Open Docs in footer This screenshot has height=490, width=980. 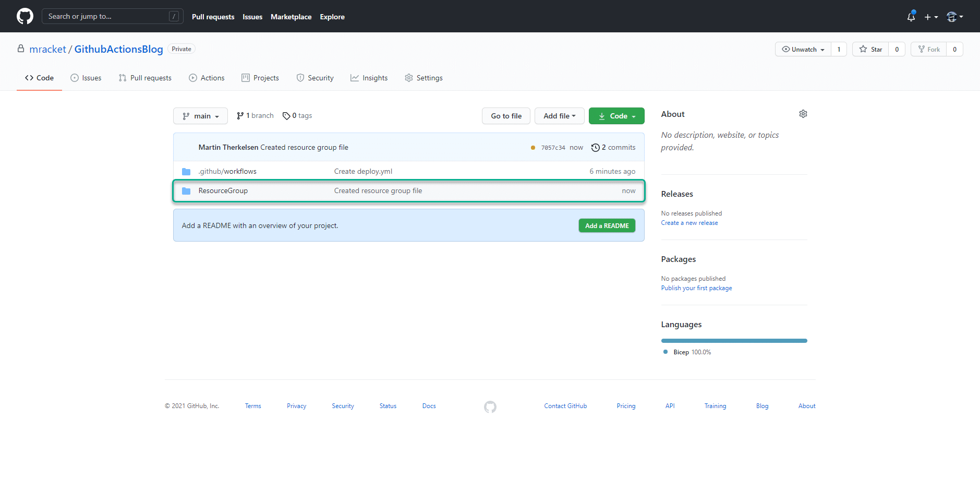coord(429,406)
